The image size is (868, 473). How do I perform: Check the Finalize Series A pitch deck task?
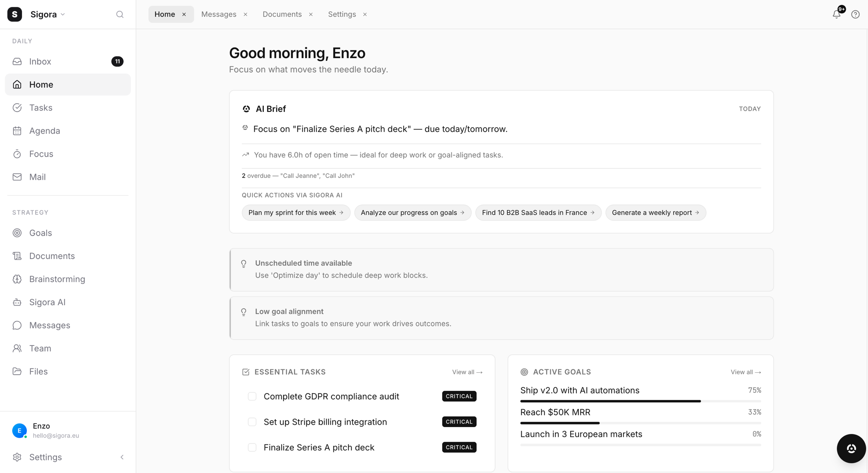(252, 447)
